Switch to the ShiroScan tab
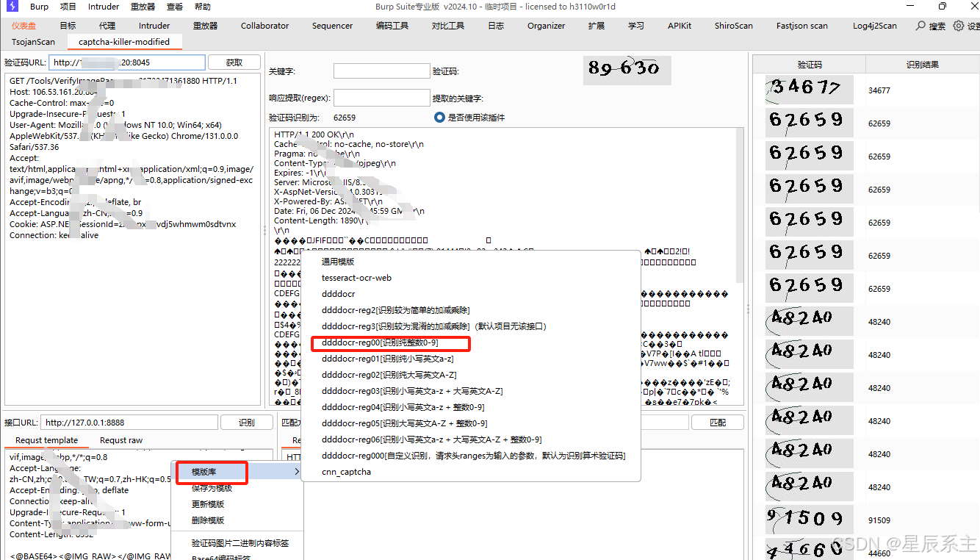980x560 pixels. pos(733,26)
